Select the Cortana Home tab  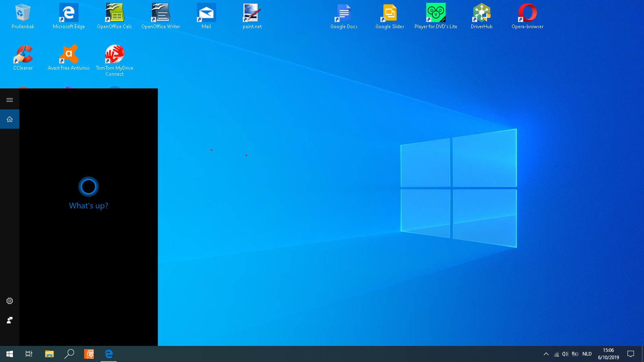click(10, 119)
